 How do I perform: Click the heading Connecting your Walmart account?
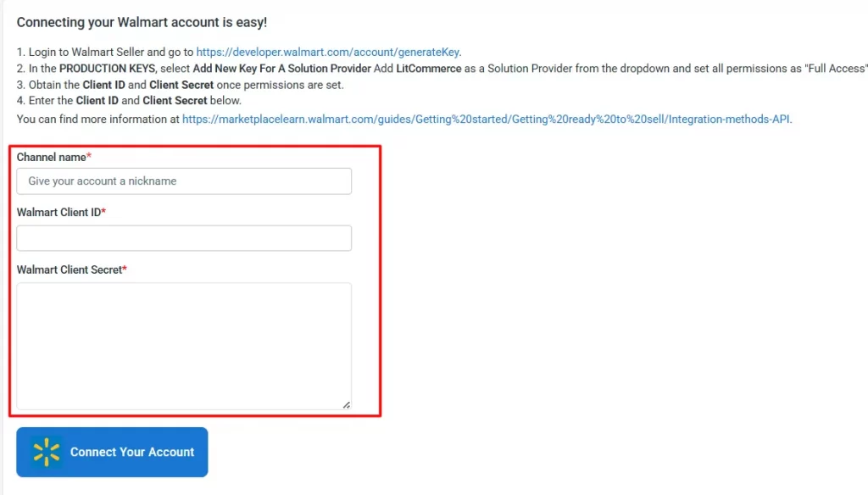(142, 22)
